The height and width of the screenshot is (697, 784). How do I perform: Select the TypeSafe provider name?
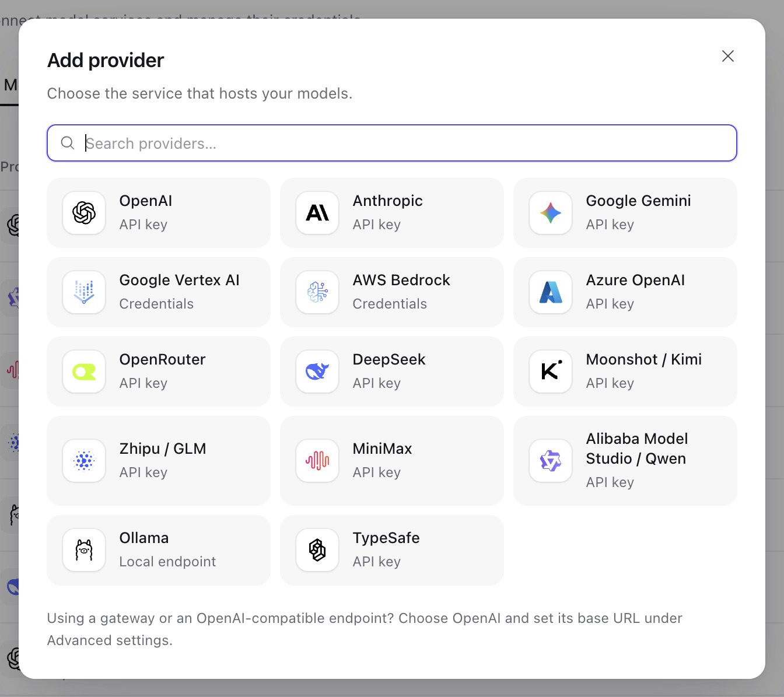[386, 538]
